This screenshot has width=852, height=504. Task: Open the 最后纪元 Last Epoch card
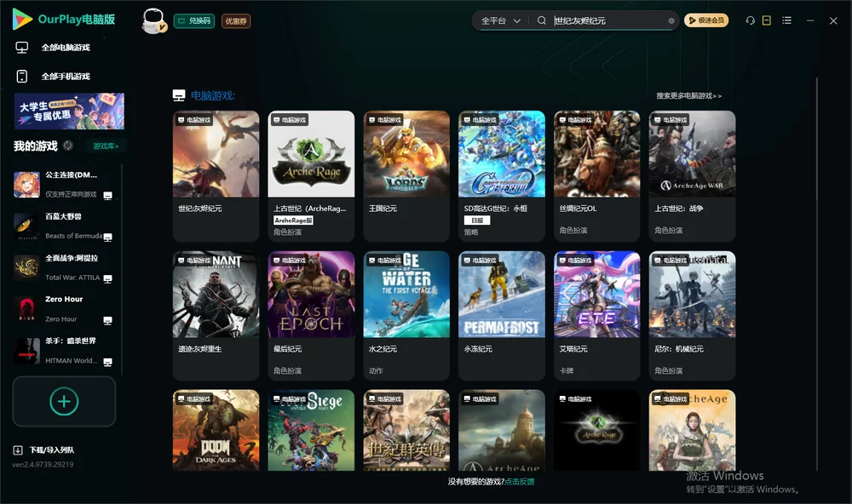coord(311,316)
